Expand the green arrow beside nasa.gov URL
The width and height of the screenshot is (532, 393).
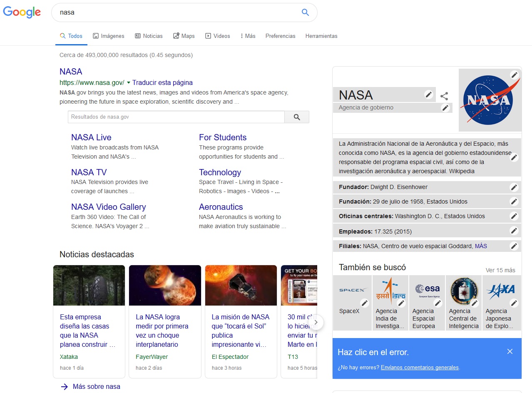(x=129, y=82)
